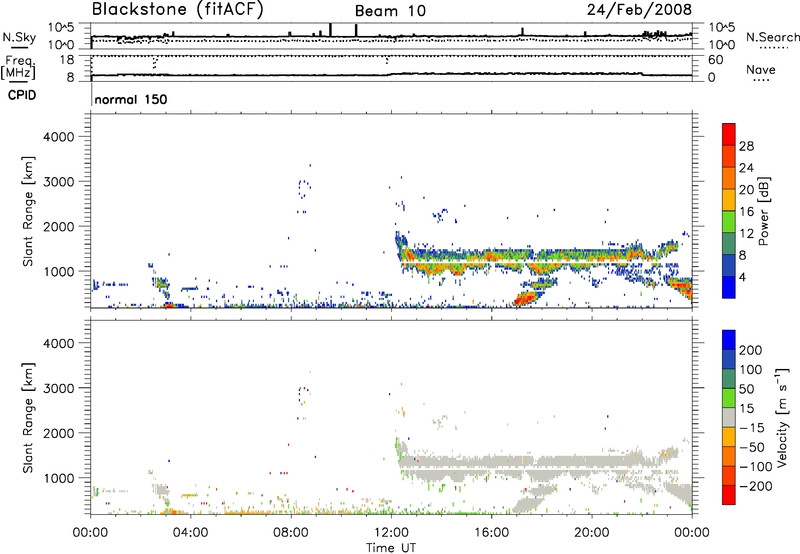Click the 'N.Search' legend label
The width and height of the screenshot is (800, 554).
[772, 37]
